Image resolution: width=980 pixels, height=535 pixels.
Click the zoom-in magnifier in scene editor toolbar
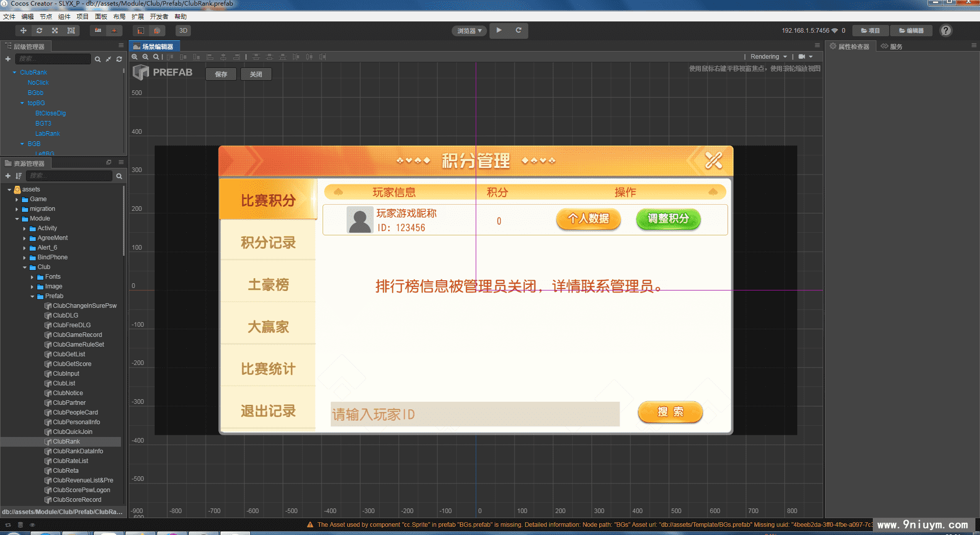click(x=135, y=57)
